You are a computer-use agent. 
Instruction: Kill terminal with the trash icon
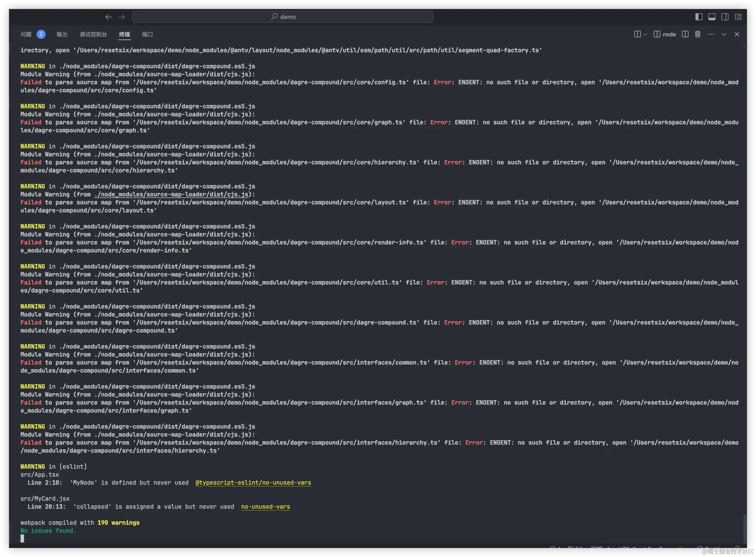point(698,34)
